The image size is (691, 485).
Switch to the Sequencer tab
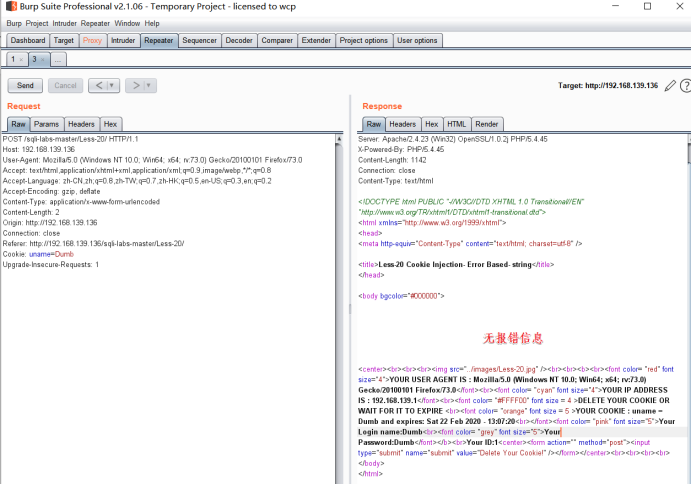tap(200, 41)
